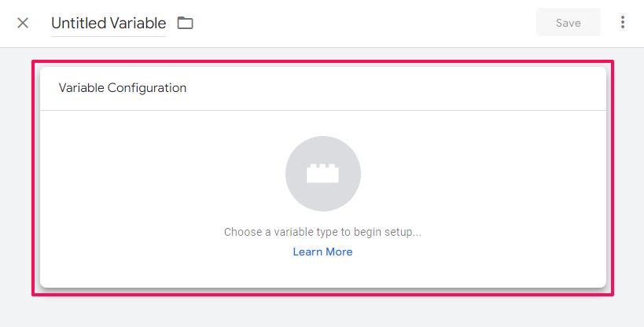The image size is (644, 327).
Task: Click the Variable Configuration heading
Action: tap(123, 88)
